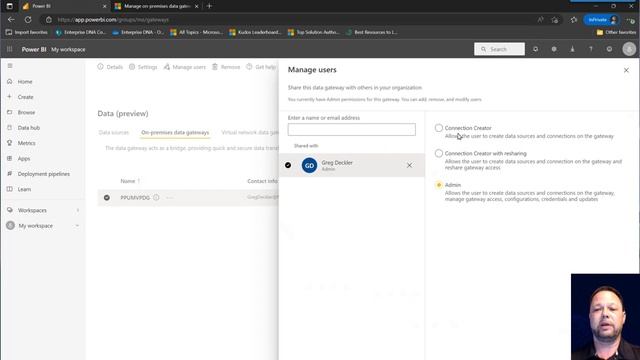Open the settings gear icon in header
640x360 pixels.
coord(554,49)
